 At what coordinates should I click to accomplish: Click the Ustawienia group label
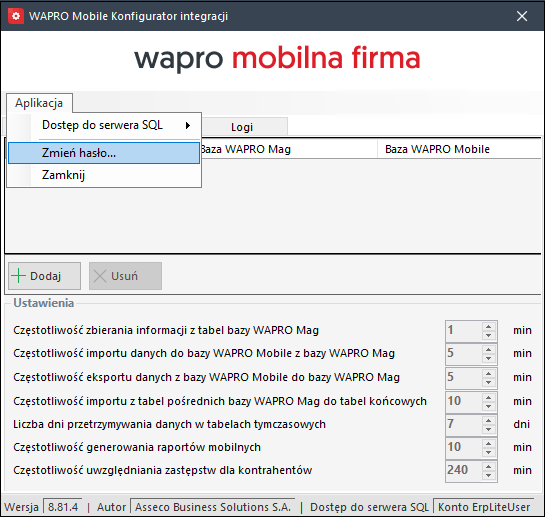(x=43, y=303)
